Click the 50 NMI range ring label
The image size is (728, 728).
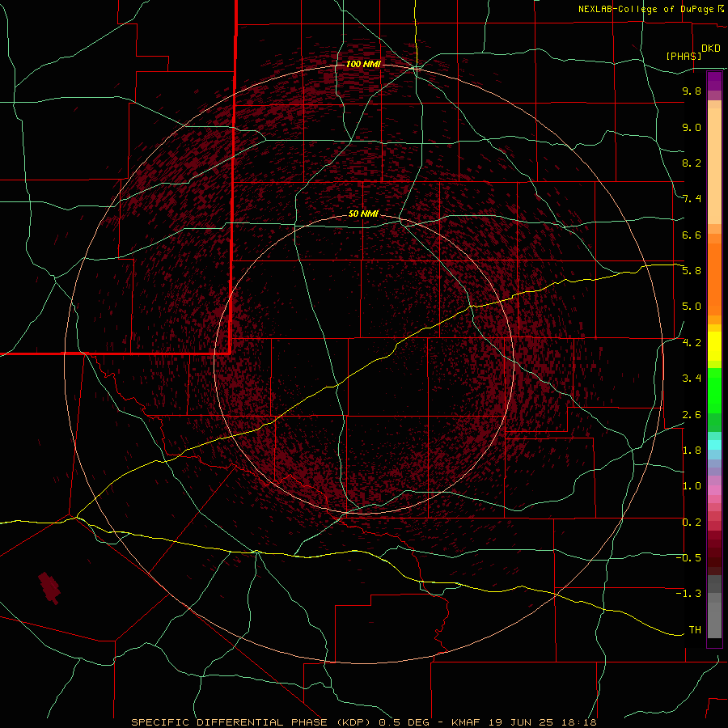(363, 214)
